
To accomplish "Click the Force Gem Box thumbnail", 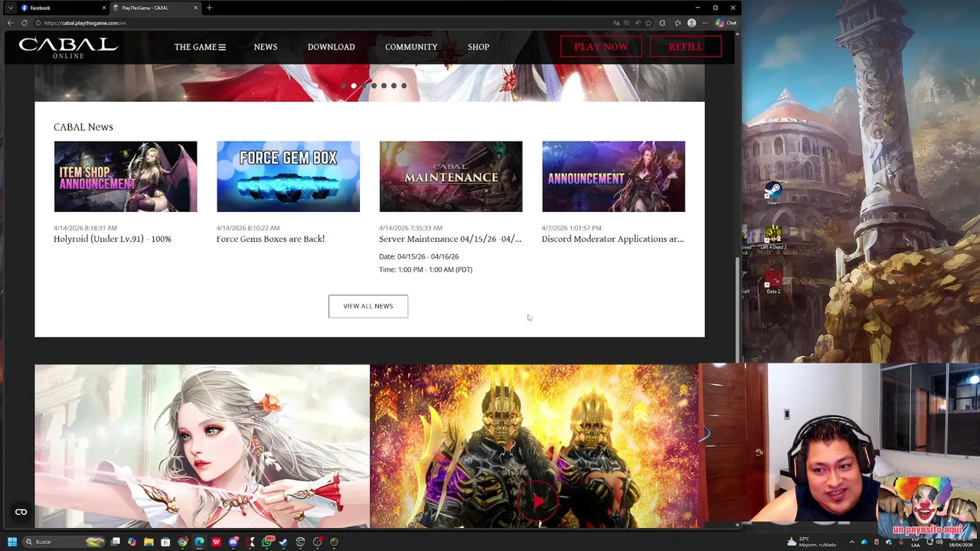I will pyautogui.click(x=288, y=177).
